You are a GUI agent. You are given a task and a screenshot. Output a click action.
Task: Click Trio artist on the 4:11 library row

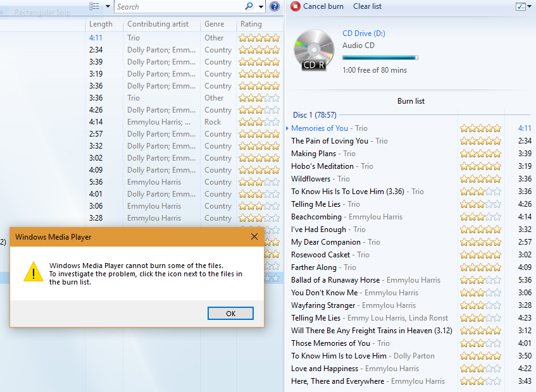tap(134, 38)
